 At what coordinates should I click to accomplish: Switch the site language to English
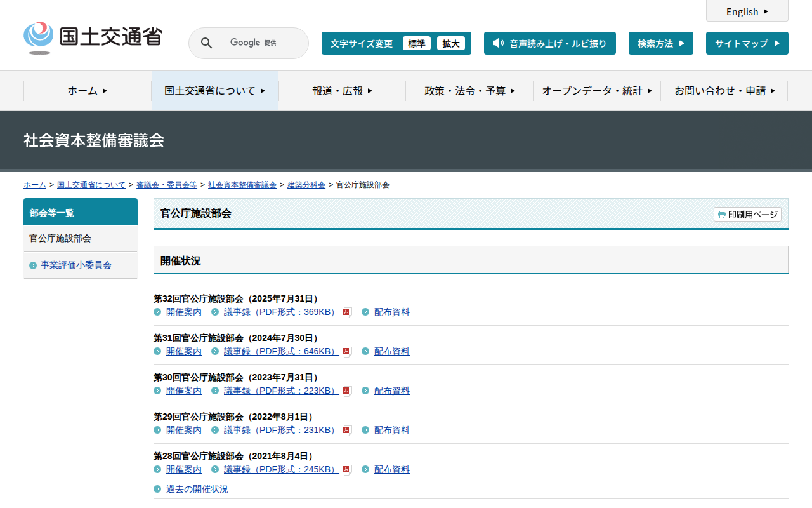[747, 11]
